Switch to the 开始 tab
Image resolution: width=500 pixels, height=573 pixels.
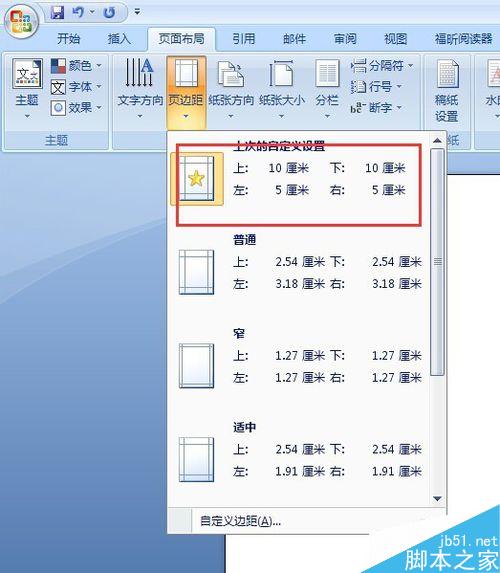[68, 39]
